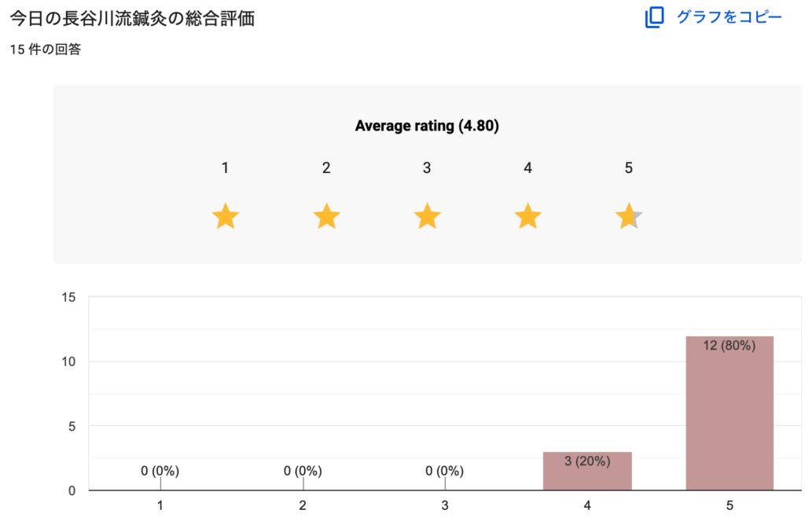Click x-axis label 4 under chart
805x532 pixels.
(x=587, y=506)
